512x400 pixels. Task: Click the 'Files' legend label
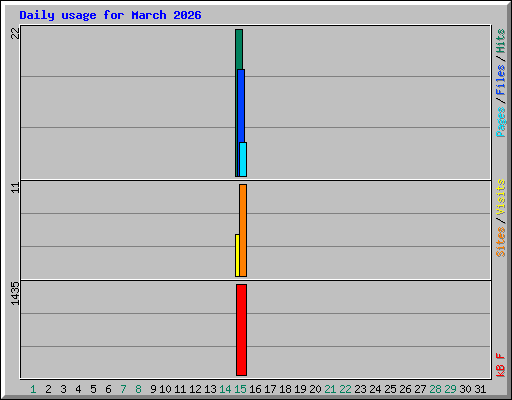pos(501,80)
